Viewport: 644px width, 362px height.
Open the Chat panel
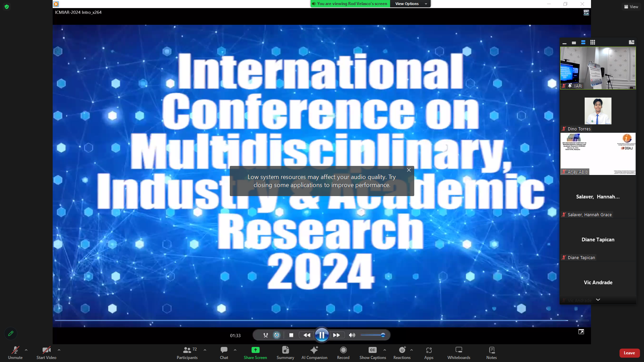224,353
